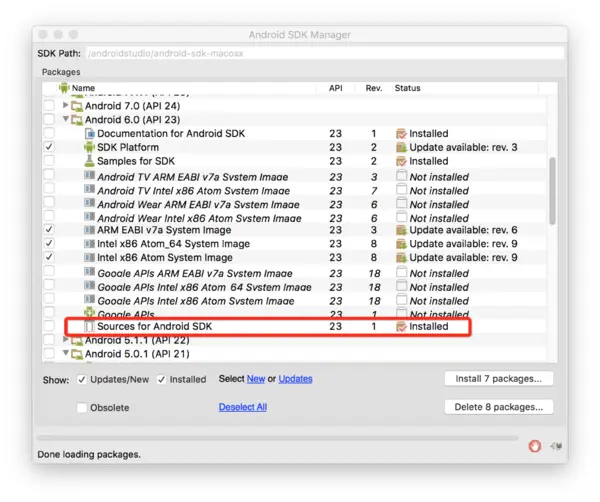Click the packages list vertical scrollbar thumb
600x502 pixels.
pos(552,191)
